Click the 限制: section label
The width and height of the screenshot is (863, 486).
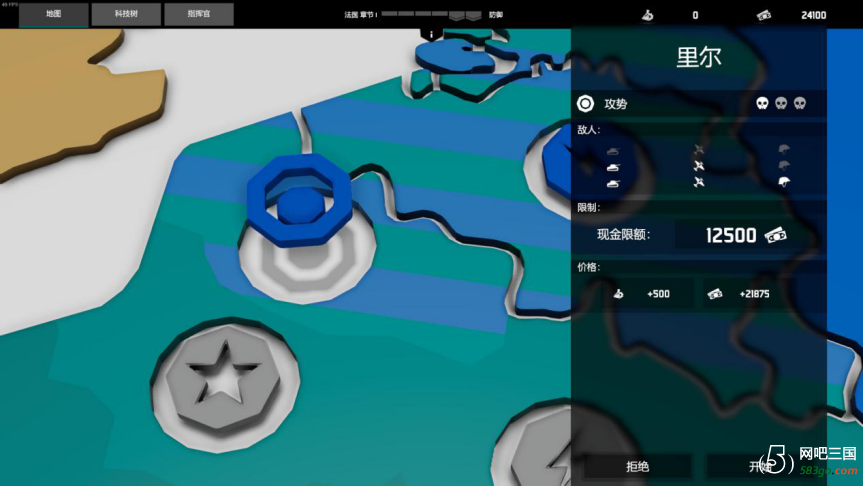click(588, 207)
